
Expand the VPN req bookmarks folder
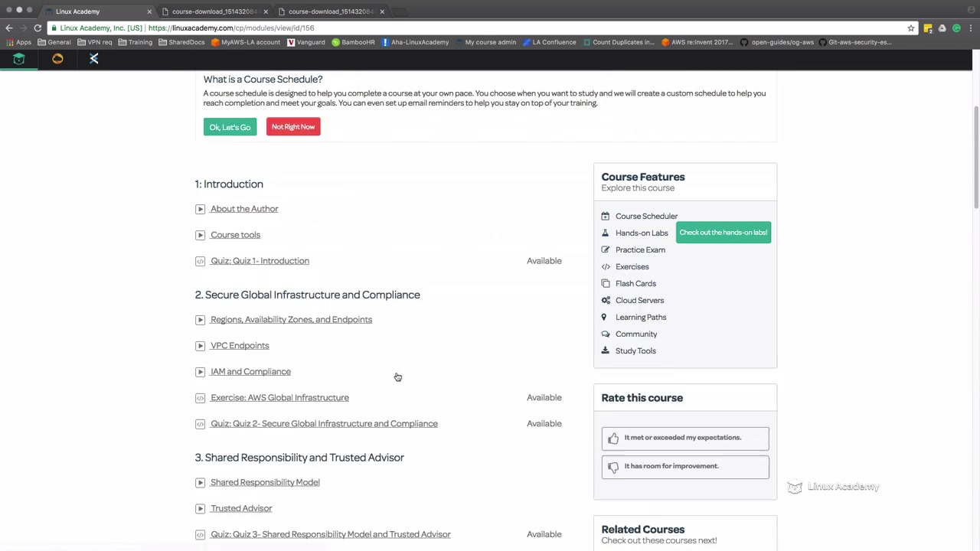[95, 42]
